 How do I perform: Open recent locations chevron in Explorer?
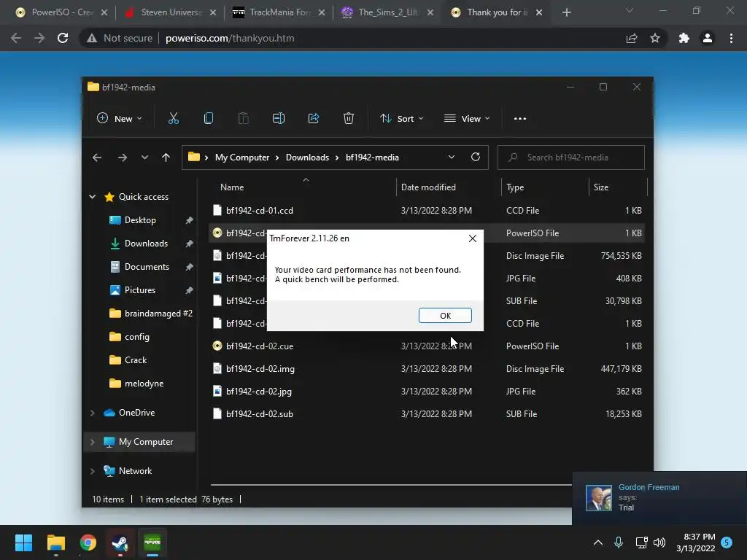pyautogui.click(x=144, y=157)
